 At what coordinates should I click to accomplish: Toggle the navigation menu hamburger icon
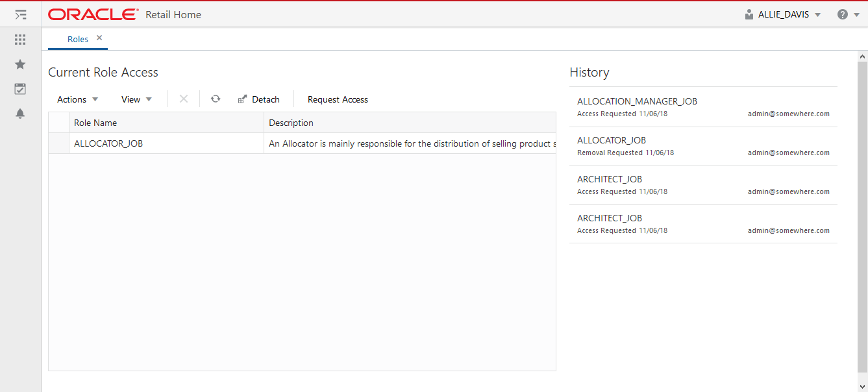point(20,14)
